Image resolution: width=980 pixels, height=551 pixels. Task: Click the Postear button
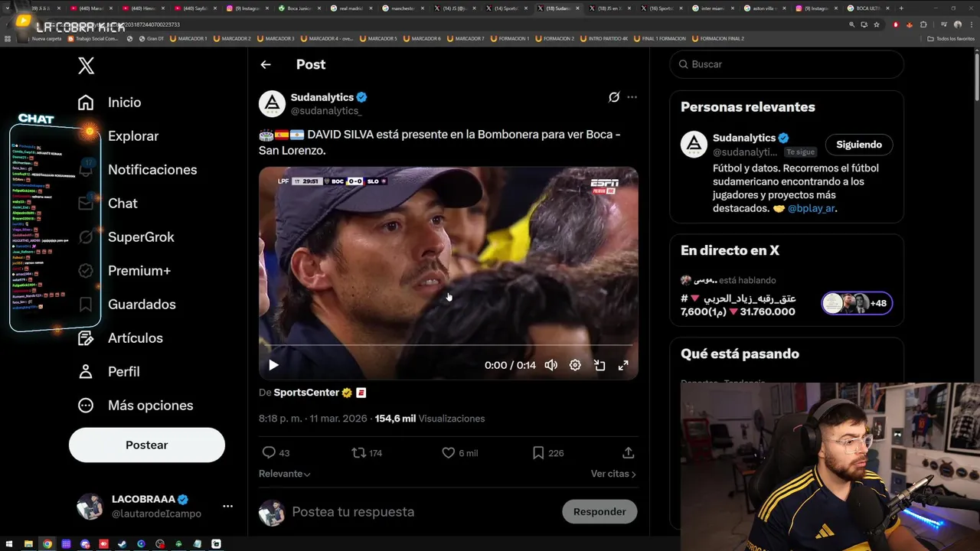[x=146, y=445]
